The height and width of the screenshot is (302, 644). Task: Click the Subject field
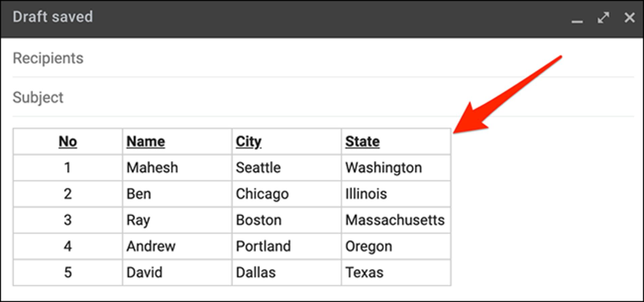[323, 97]
